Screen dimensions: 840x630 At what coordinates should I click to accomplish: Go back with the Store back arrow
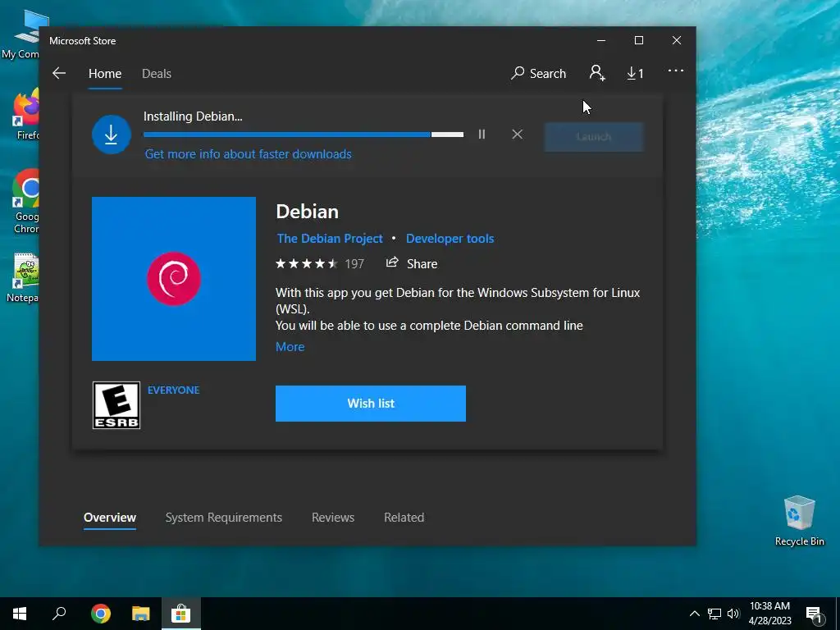point(59,73)
